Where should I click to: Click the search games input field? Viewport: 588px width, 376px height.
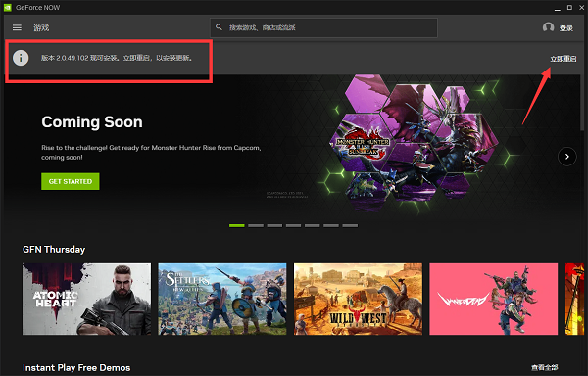click(x=323, y=27)
